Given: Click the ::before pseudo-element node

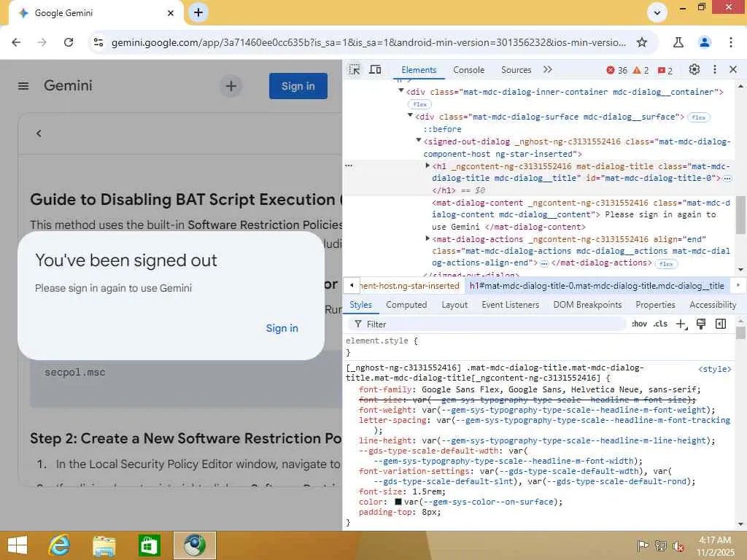Looking at the screenshot, I should tap(442, 129).
